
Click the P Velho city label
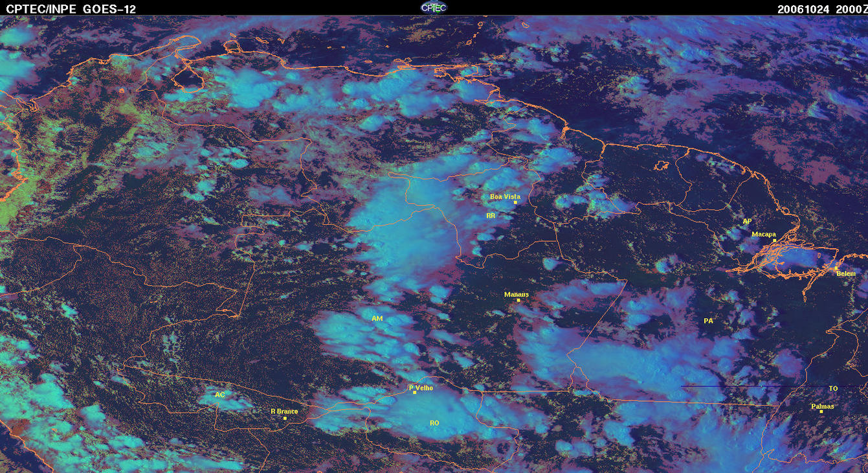click(x=421, y=388)
